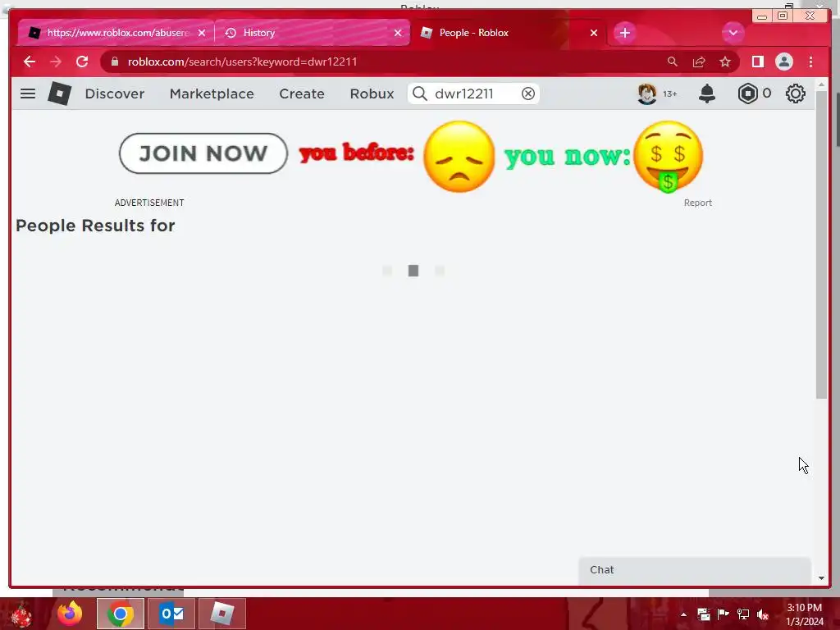This screenshot has height=630, width=840.
Task: Switch to the History tab
Action: click(x=313, y=33)
